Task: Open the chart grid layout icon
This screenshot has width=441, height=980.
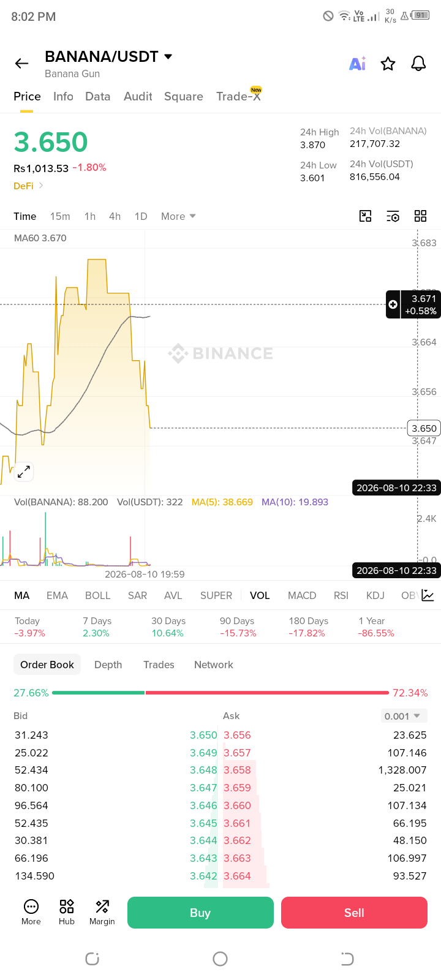Action: [420, 216]
